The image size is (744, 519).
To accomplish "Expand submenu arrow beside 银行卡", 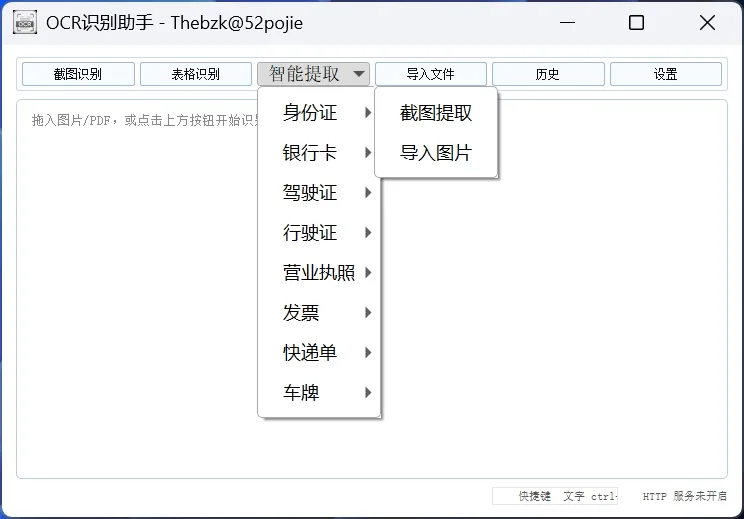I will [x=368, y=153].
